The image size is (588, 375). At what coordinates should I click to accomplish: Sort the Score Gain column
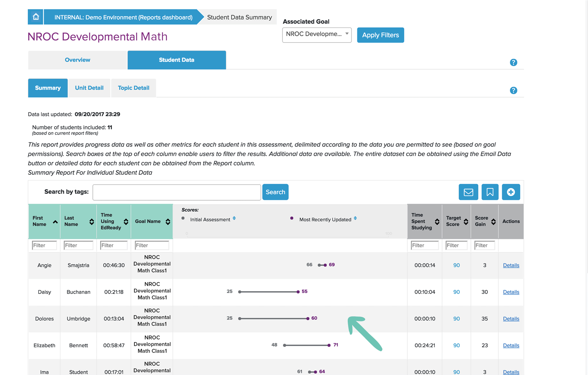(x=493, y=222)
